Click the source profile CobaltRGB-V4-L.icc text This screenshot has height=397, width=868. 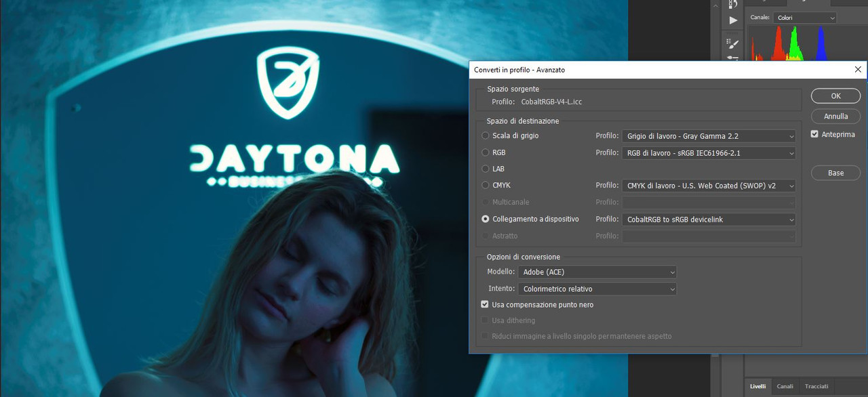(x=551, y=102)
